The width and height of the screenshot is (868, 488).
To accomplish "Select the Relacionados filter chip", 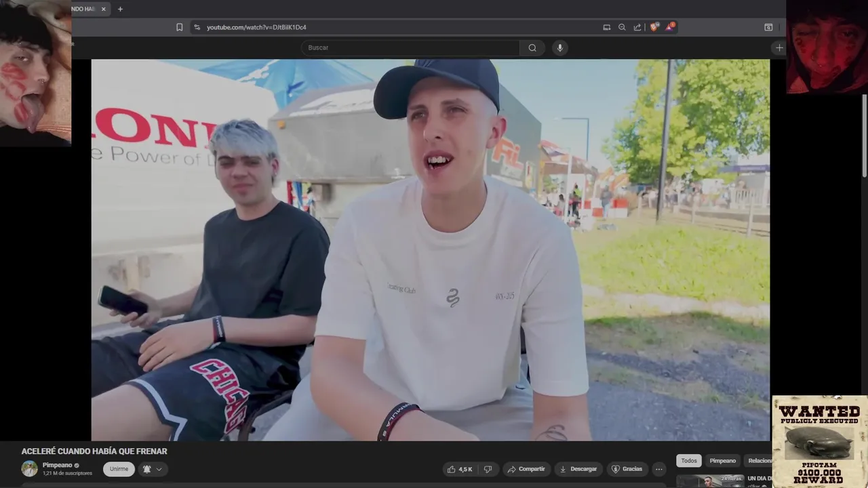I will pyautogui.click(x=758, y=461).
